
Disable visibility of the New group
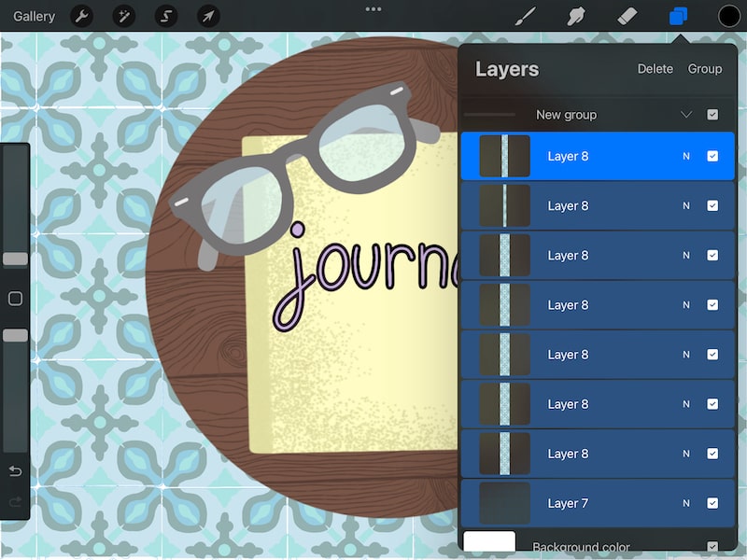pos(713,114)
